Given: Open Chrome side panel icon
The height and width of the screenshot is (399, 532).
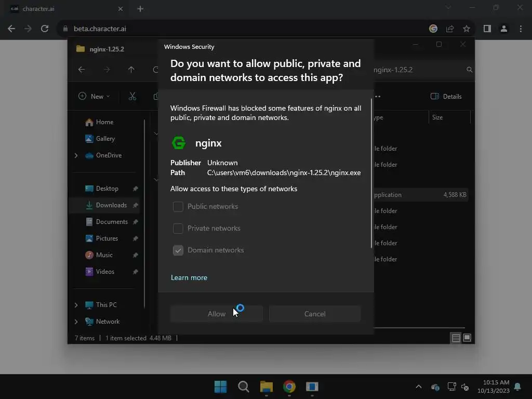Looking at the screenshot, I should 487,29.
